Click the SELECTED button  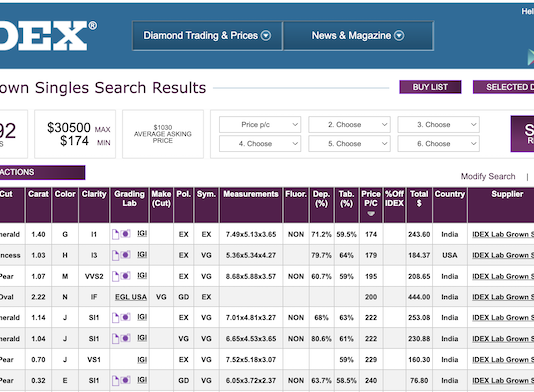503,87
